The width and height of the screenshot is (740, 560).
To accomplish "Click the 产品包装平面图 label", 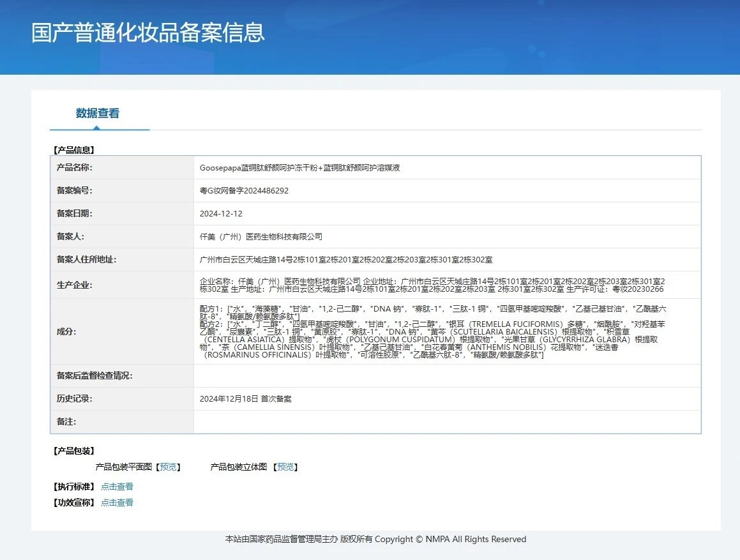I will (x=124, y=467).
